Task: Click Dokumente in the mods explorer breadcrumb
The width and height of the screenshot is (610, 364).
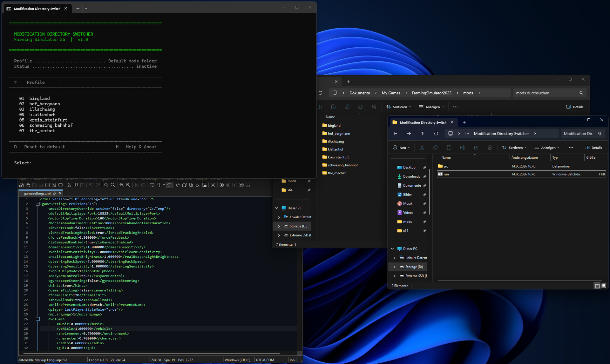Action: [x=360, y=93]
